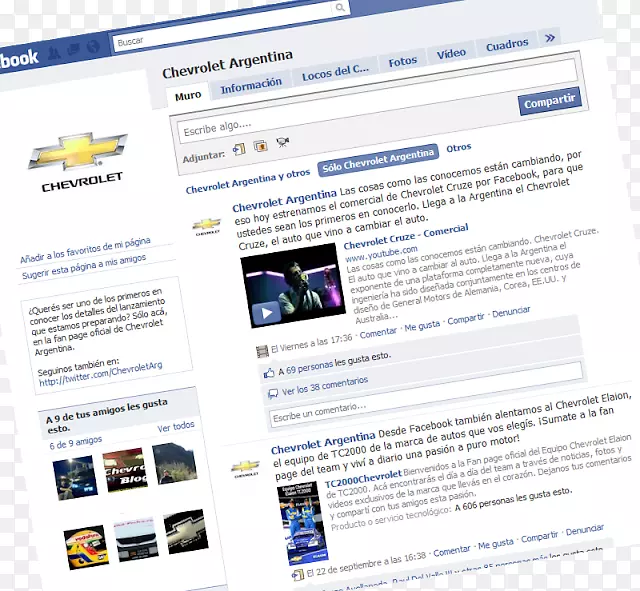Open the yellow helmet friend thumbnail

(86, 547)
